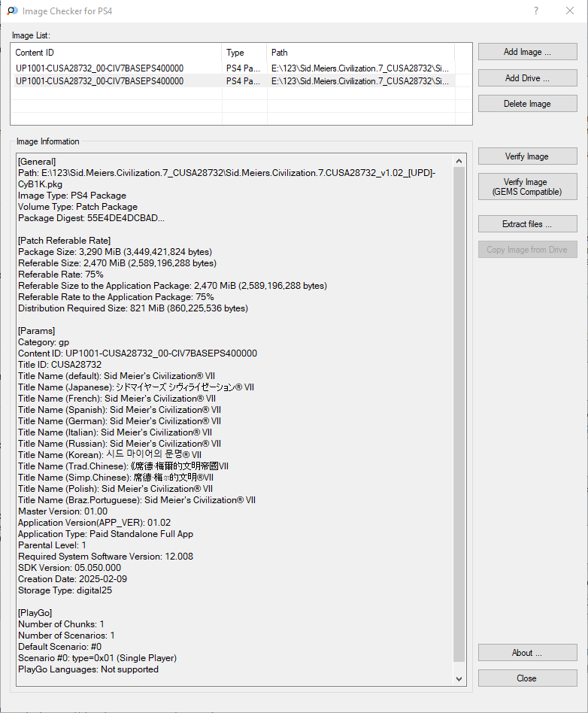Sort by Type column header
Image resolution: width=588 pixels, height=713 pixels.
[244, 53]
